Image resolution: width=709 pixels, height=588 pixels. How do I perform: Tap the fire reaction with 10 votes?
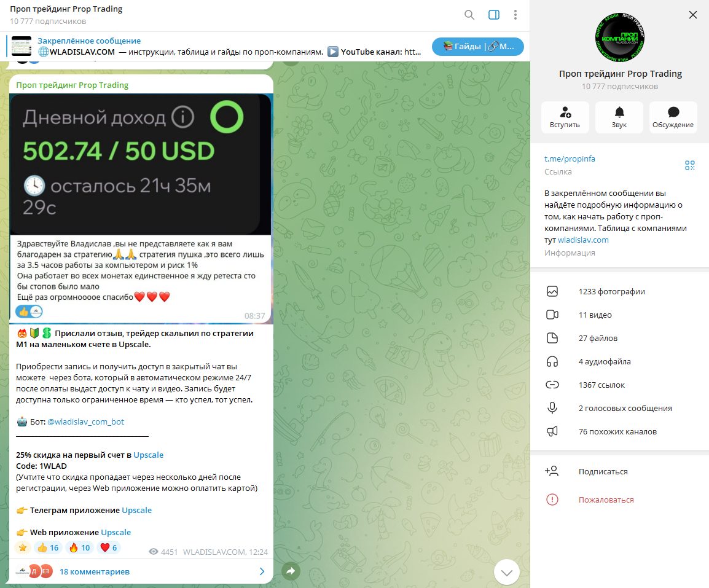(x=80, y=547)
